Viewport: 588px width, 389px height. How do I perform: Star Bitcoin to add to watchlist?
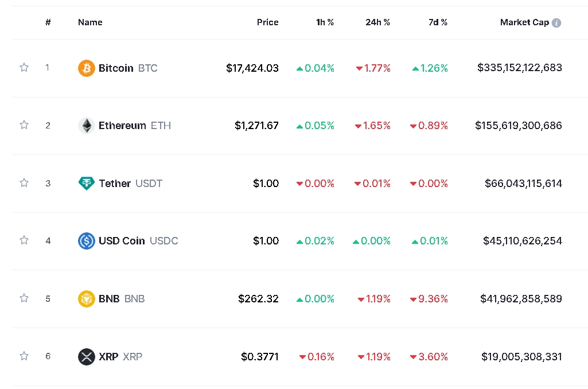tap(24, 68)
